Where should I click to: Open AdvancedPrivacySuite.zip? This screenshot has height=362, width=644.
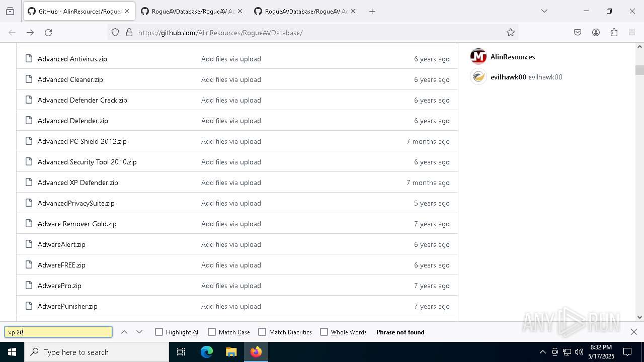point(76,203)
